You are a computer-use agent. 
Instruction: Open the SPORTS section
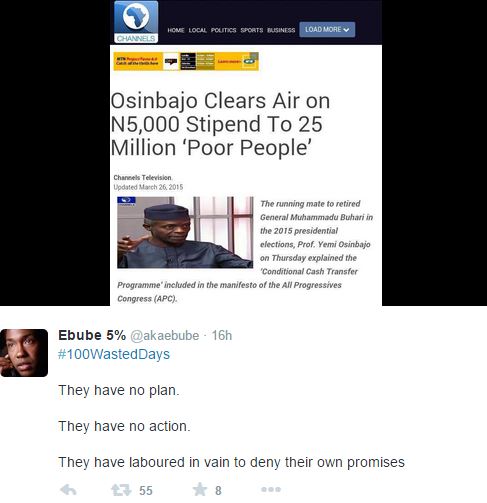[252, 30]
